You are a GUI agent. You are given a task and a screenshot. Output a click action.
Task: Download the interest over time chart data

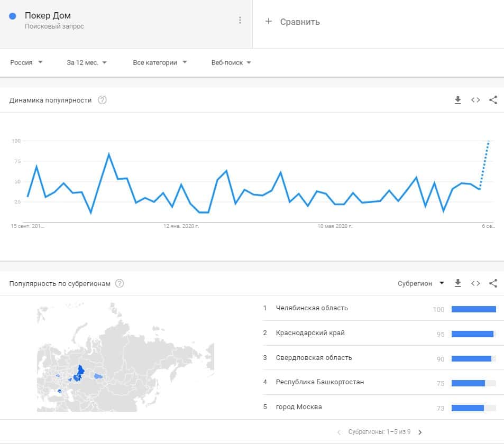pyautogui.click(x=458, y=100)
